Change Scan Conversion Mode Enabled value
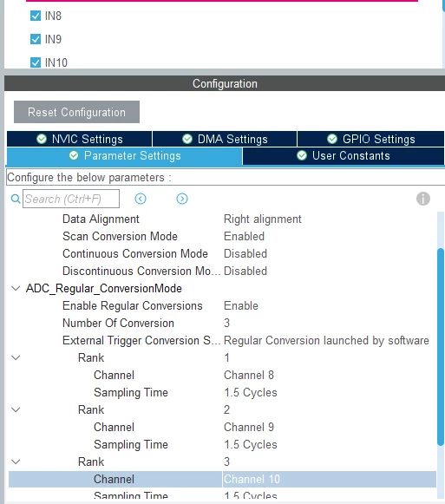Viewport: 445px width, 504px height. 244,236
